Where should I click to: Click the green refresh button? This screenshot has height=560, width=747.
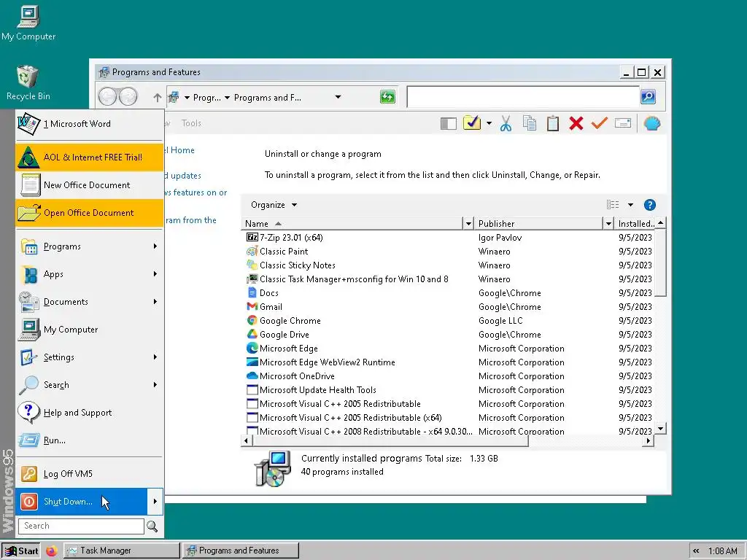(388, 97)
